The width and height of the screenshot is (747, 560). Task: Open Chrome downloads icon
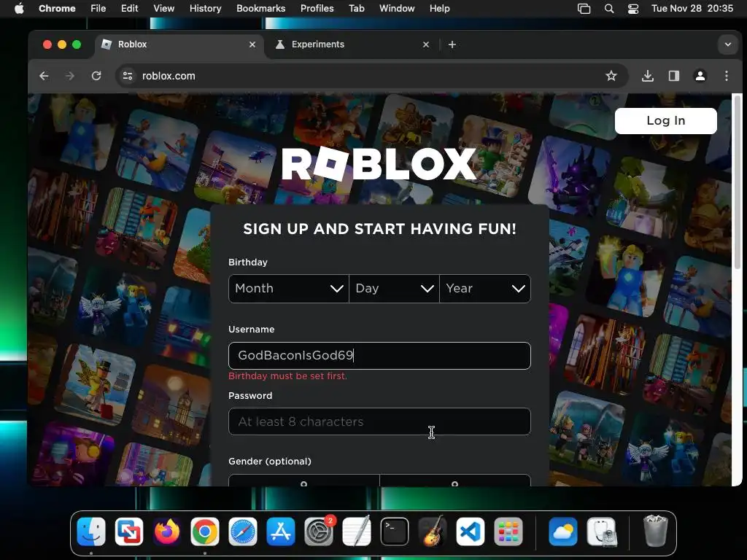[648, 76]
